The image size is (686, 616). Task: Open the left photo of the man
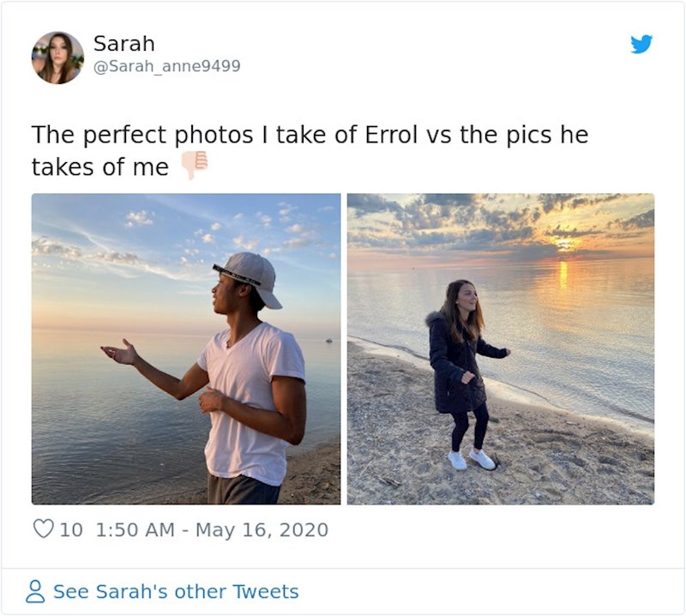[186, 348]
